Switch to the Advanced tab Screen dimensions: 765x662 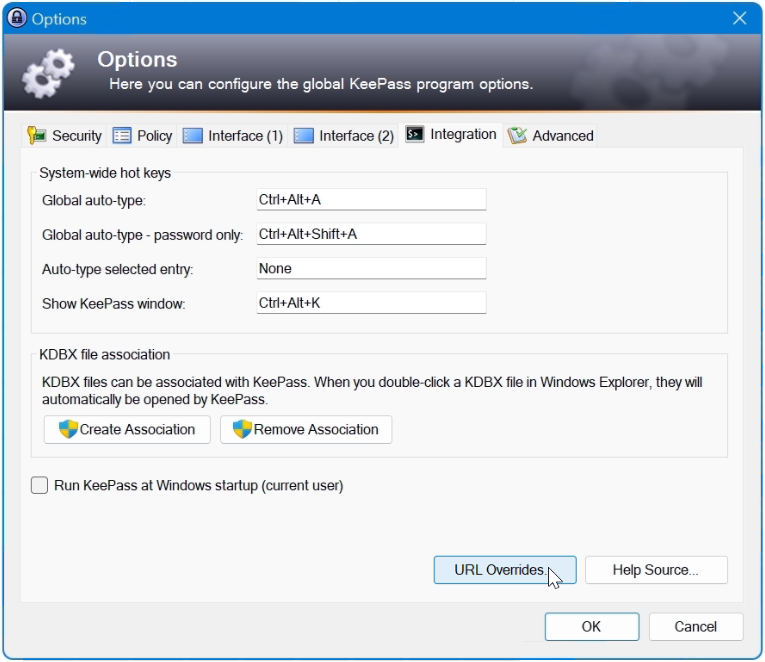(x=550, y=135)
